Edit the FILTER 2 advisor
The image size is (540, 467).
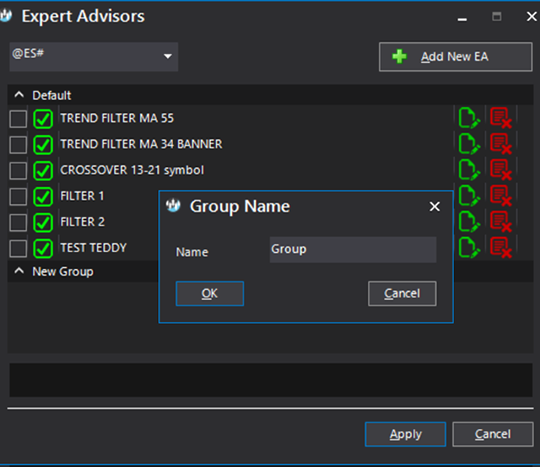[469, 222]
